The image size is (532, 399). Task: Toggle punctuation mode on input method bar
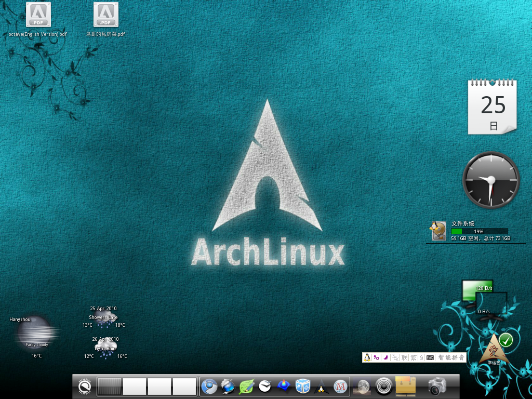tap(376, 357)
